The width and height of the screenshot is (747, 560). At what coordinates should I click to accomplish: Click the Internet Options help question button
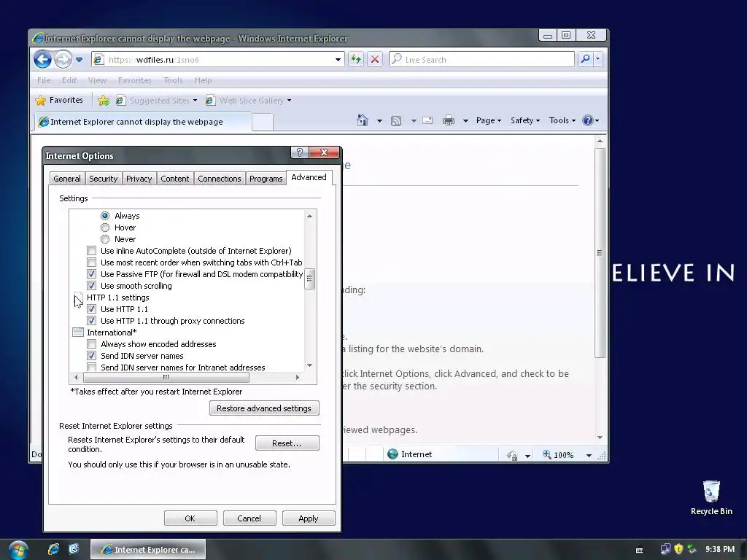pos(300,152)
